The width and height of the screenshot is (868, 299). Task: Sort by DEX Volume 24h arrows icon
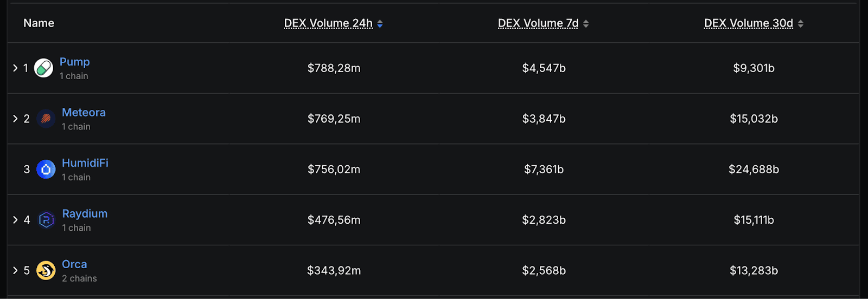(380, 24)
